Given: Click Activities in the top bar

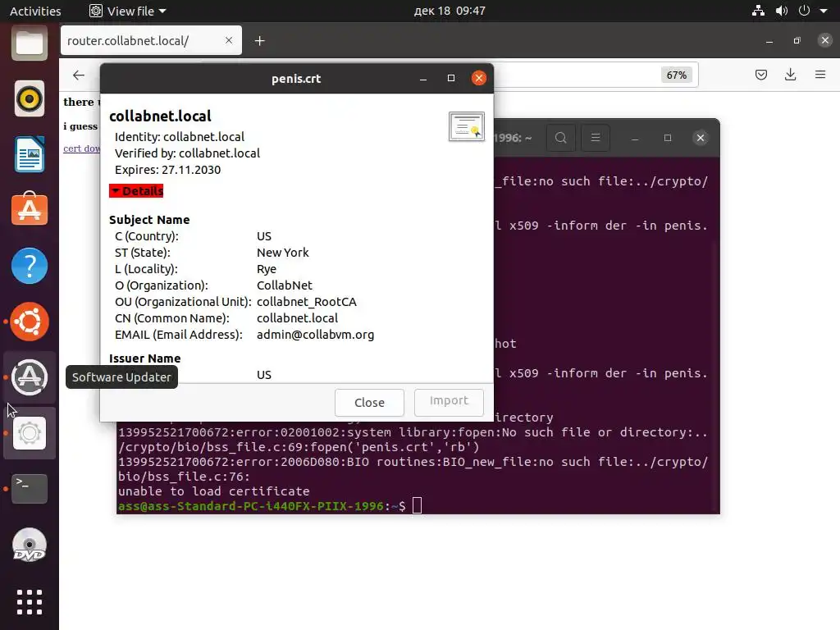Looking at the screenshot, I should (x=35, y=11).
